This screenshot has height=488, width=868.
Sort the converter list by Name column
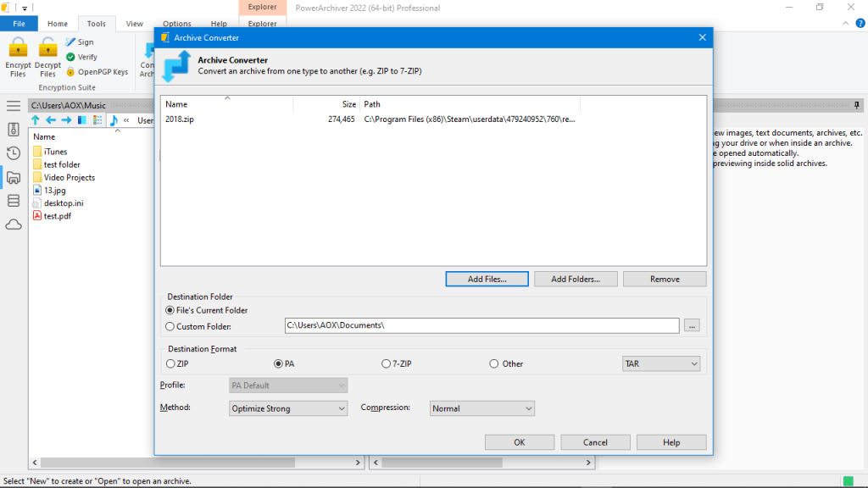227,104
